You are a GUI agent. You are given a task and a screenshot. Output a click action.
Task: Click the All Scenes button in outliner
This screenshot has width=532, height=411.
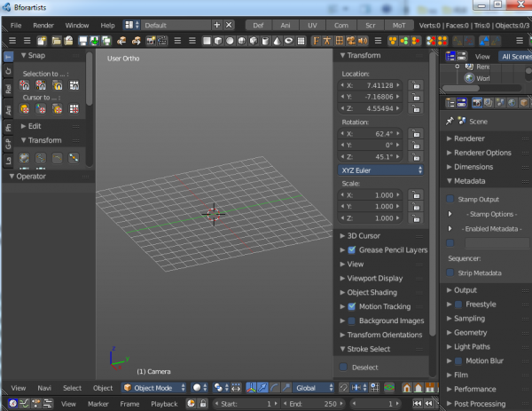pyautogui.click(x=515, y=56)
